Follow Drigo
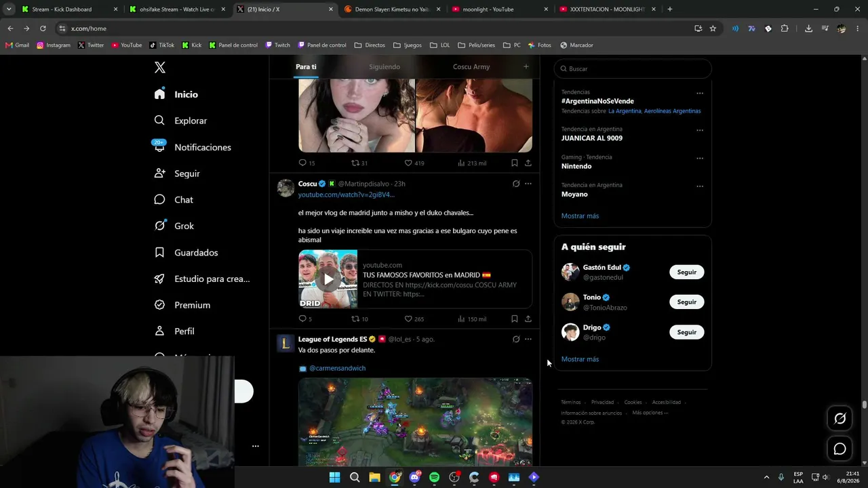This screenshot has height=488, width=868. pyautogui.click(x=686, y=332)
